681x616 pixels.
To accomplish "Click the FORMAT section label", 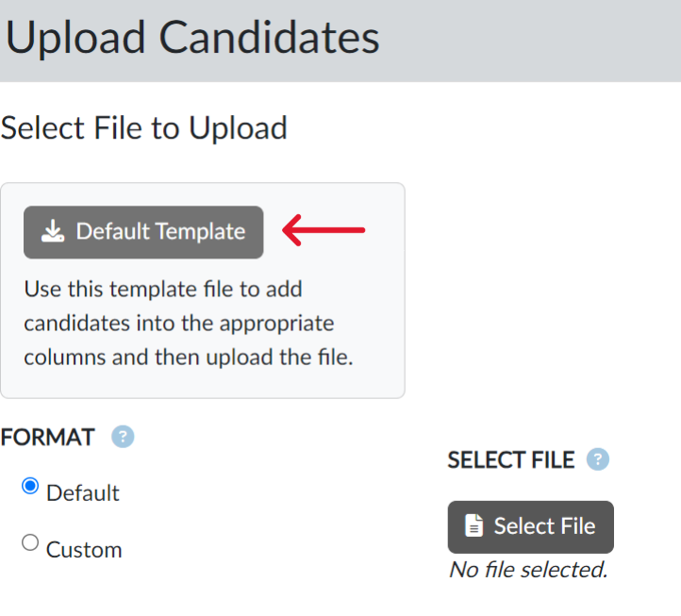I will (x=48, y=438).
